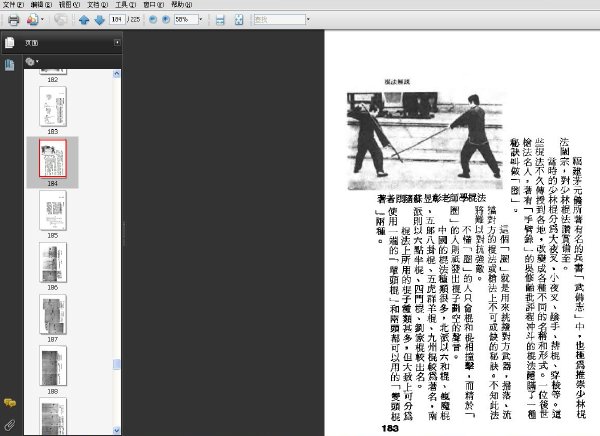Click the Attachments paperclip icon
This screenshot has width=600, height=436.
click(10, 425)
